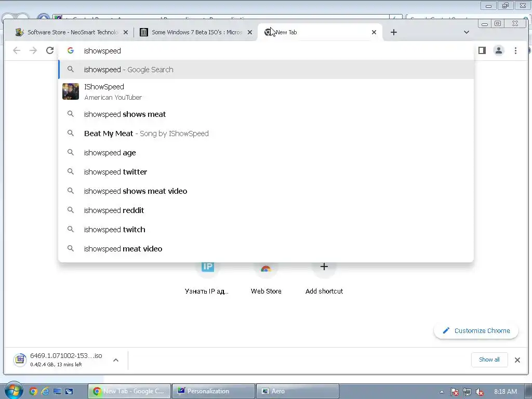This screenshot has height=399, width=532.
Task: Choose IShowSpeed American YouTuber suggestion
Action: (x=266, y=91)
